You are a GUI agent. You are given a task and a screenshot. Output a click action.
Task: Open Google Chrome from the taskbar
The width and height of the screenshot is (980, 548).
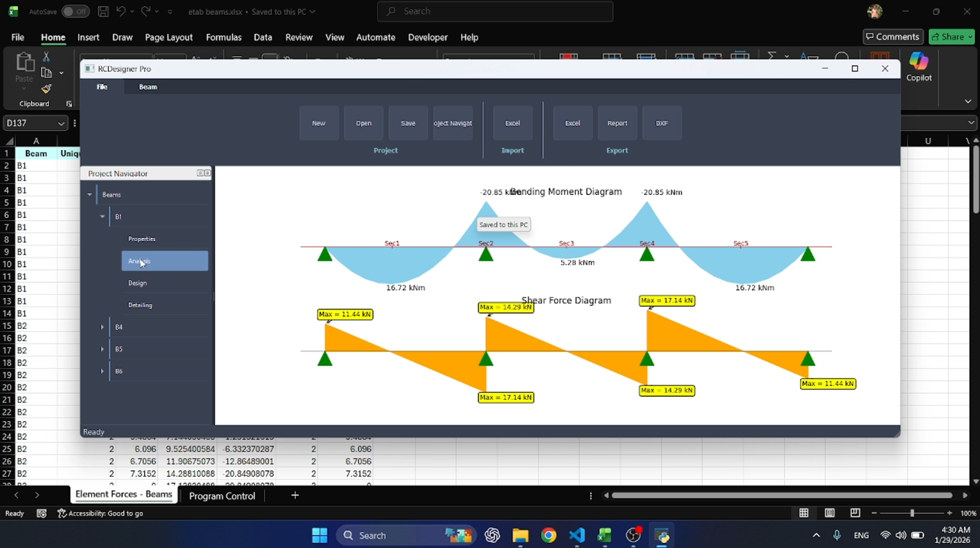point(548,536)
